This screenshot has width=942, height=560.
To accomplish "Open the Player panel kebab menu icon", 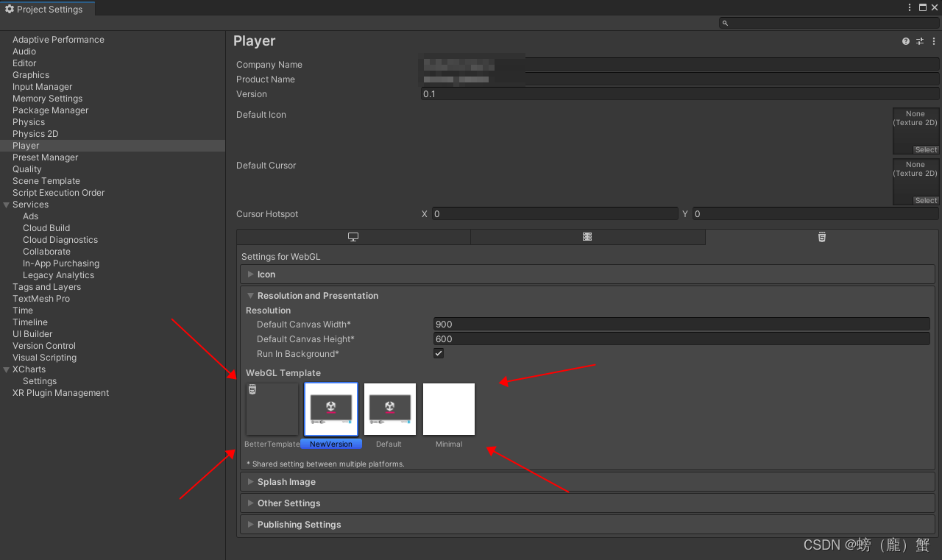I will pos(933,41).
